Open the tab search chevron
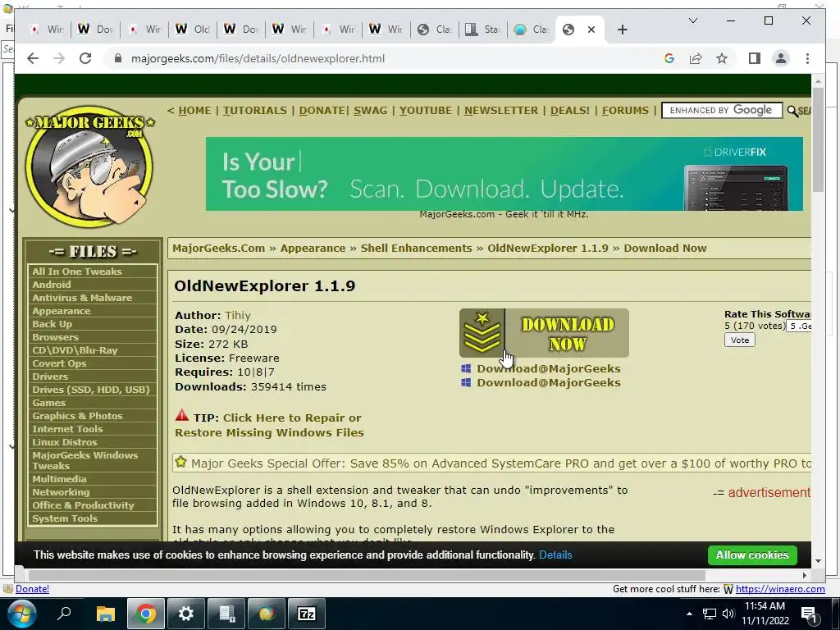840x630 pixels. [x=692, y=21]
